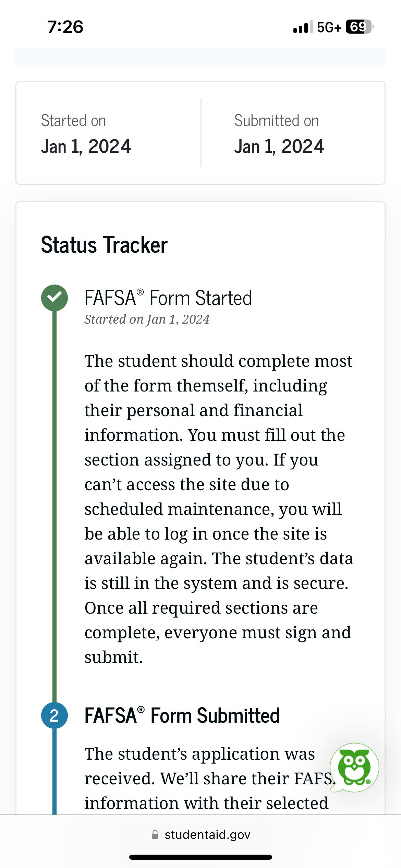Viewport: 401px width, 868px height.
Task: Tap the italic "Started on Jan 1, 2024" text
Action: 147,320
